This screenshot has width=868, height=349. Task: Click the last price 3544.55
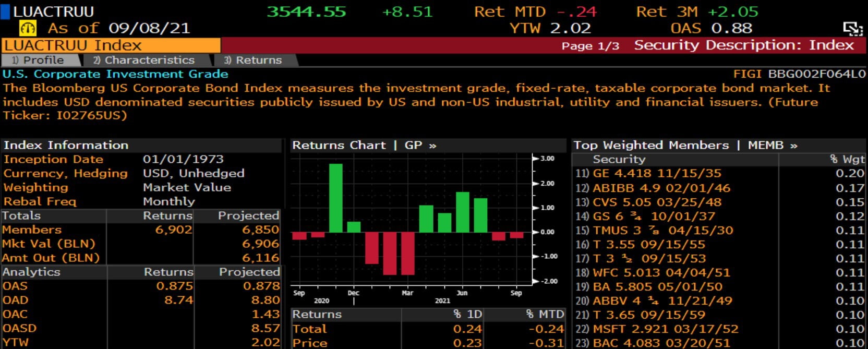[x=306, y=11]
